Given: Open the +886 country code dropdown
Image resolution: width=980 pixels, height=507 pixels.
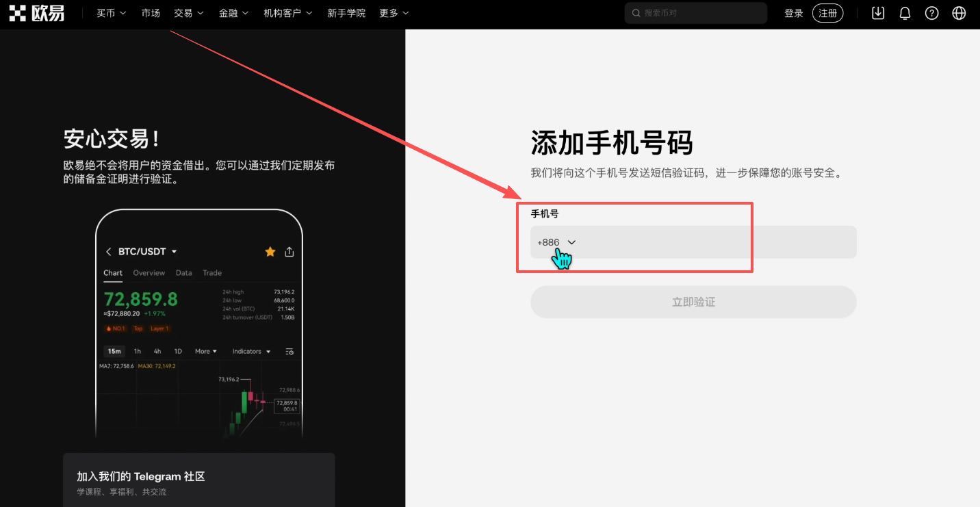Looking at the screenshot, I should tap(557, 242).
